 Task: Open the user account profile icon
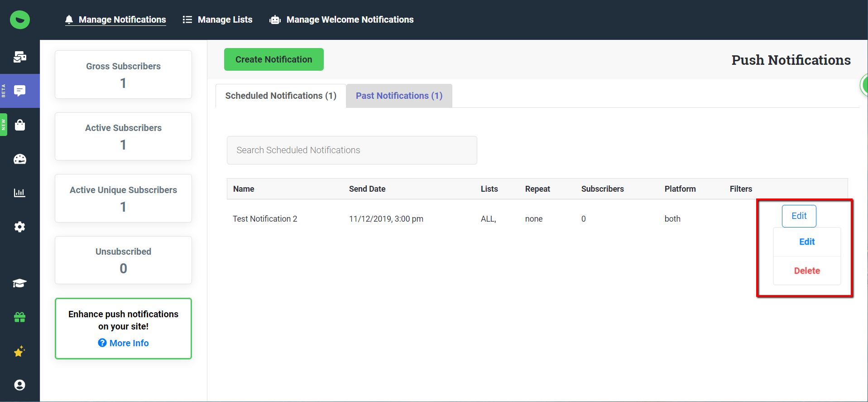pos(20,385)
